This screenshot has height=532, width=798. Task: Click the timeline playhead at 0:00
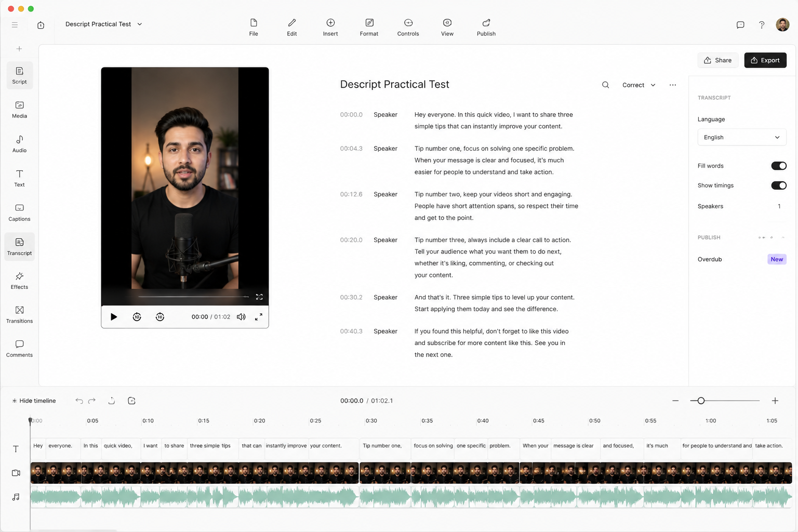pos(30,420)
